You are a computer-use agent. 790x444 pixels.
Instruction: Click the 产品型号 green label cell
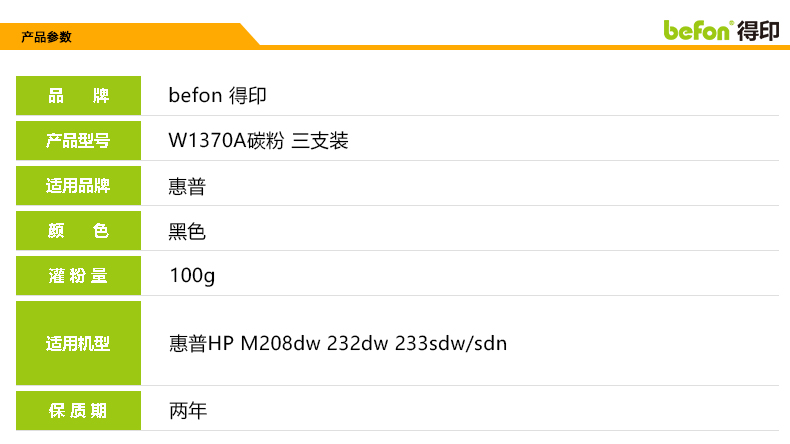(78, 141)
